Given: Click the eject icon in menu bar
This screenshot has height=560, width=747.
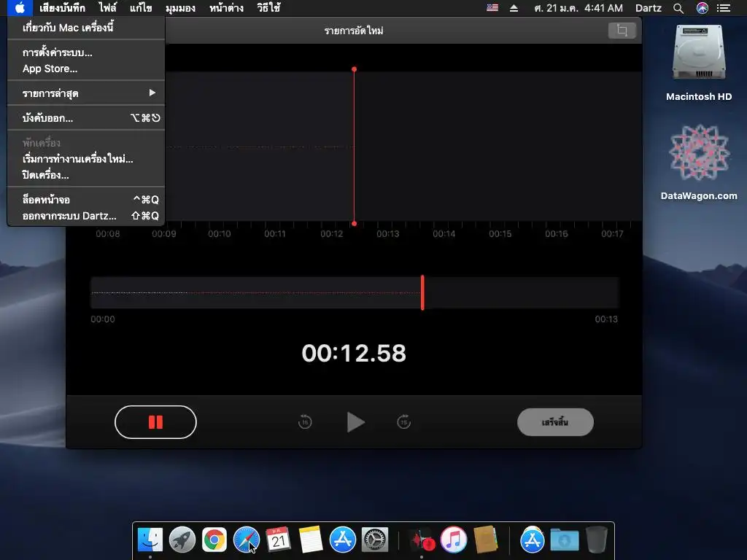Looking at the screenshot, I should coord(514,8).
